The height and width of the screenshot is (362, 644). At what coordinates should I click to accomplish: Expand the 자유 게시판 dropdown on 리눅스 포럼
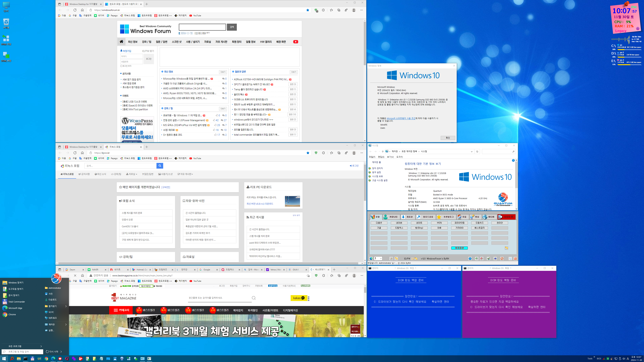click(185, 174)
